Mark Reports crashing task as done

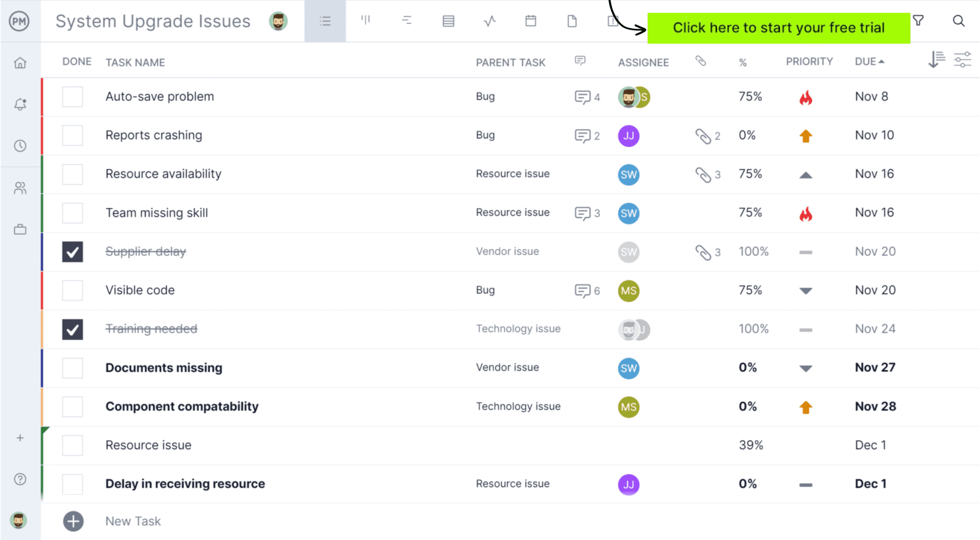pos(72,135)
